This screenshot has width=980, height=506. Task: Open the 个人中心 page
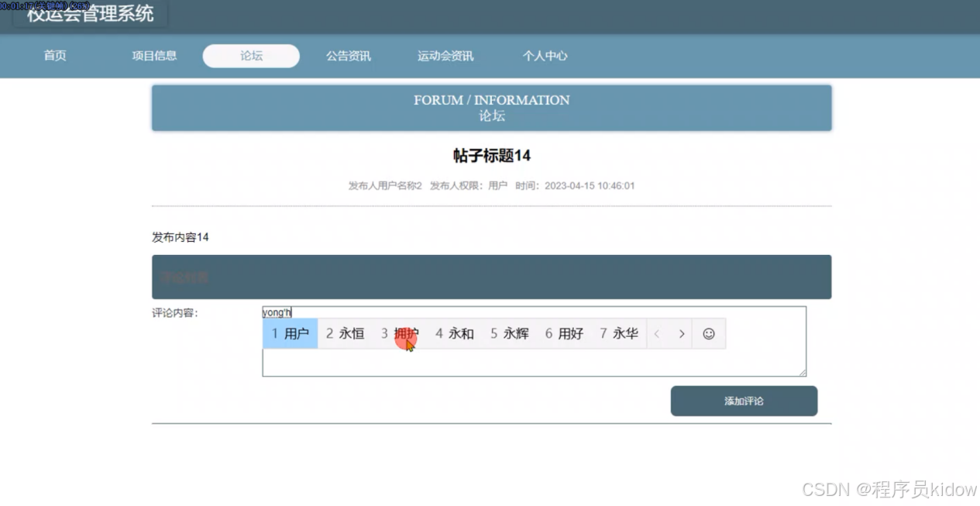tap(545, 56)
